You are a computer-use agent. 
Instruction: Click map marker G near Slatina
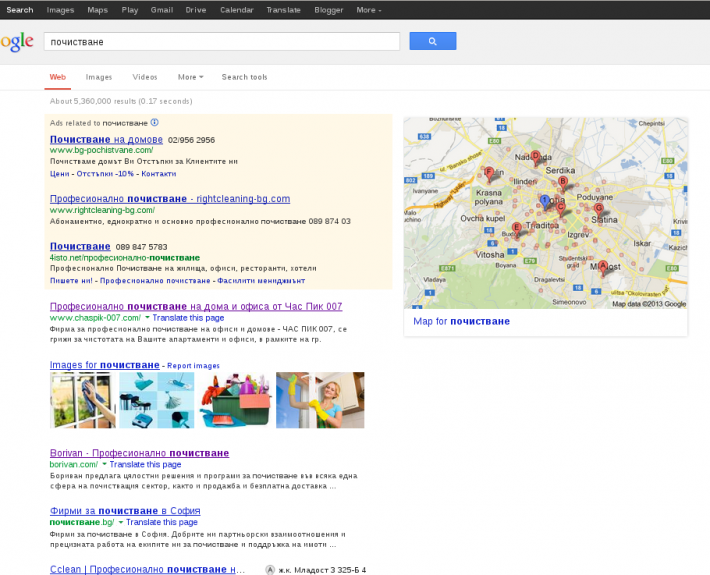coord(599,210)
